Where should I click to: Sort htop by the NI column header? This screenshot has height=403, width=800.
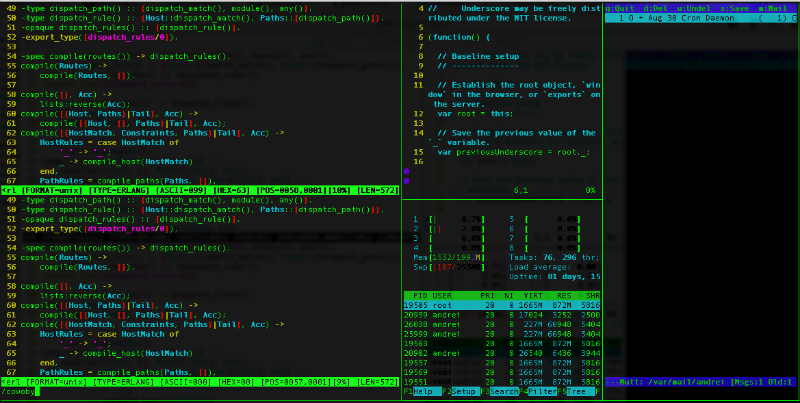tap(509, 295)
